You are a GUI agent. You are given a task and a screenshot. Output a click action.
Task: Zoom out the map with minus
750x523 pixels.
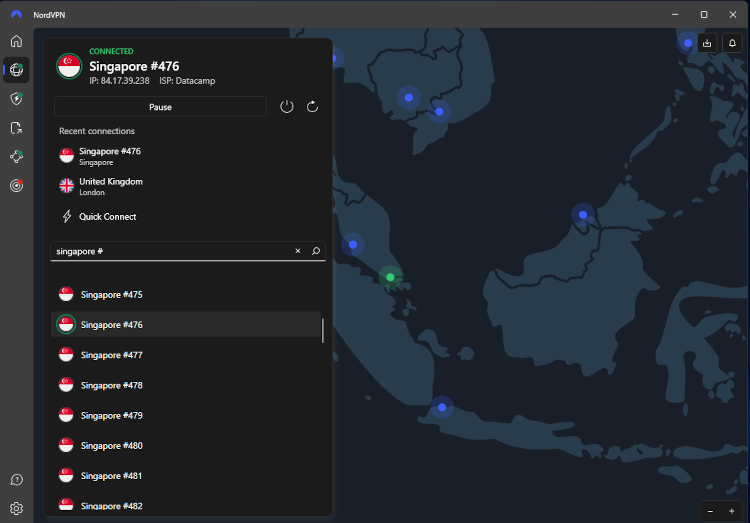tap(710, 511)
